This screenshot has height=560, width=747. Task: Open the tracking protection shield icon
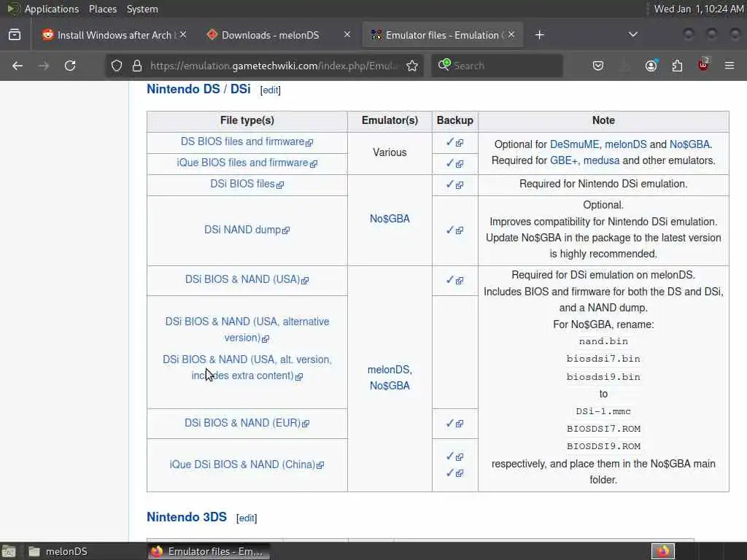click(117, 66)
